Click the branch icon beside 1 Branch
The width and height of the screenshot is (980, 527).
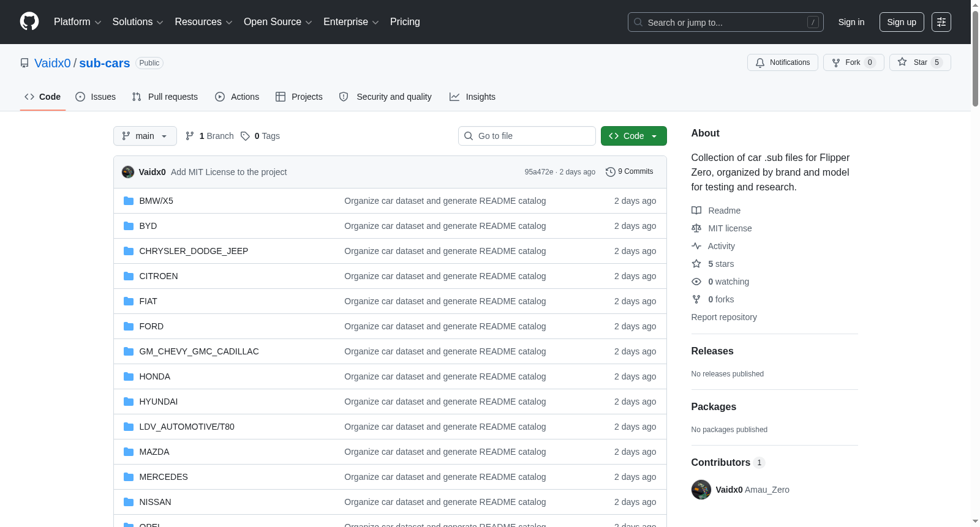tap(190, 136)
